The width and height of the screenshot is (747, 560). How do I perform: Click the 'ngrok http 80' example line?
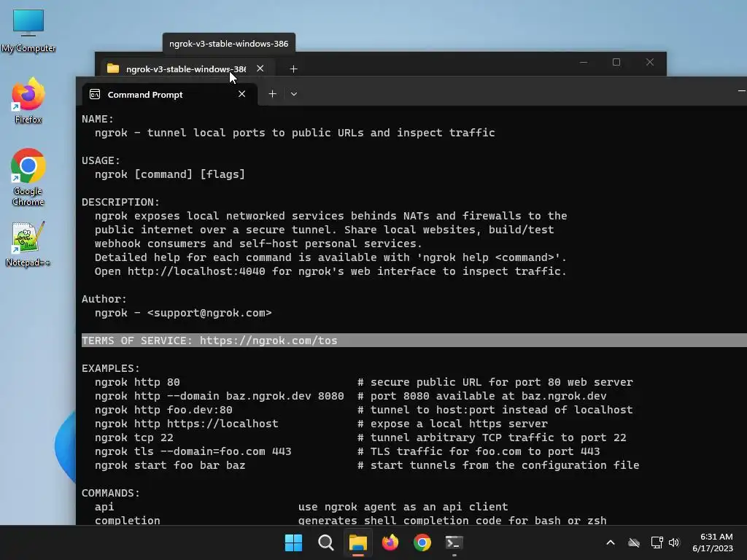click(x=137, y=382)
